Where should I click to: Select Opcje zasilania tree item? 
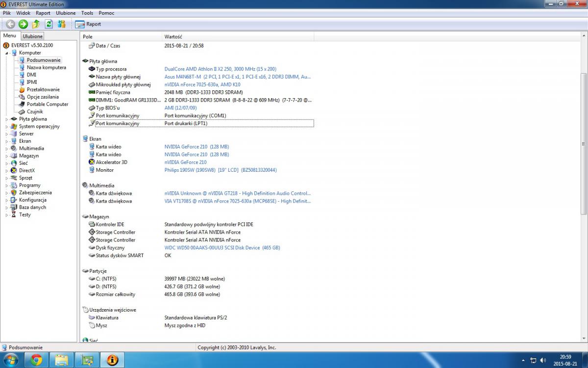(43, 97)
